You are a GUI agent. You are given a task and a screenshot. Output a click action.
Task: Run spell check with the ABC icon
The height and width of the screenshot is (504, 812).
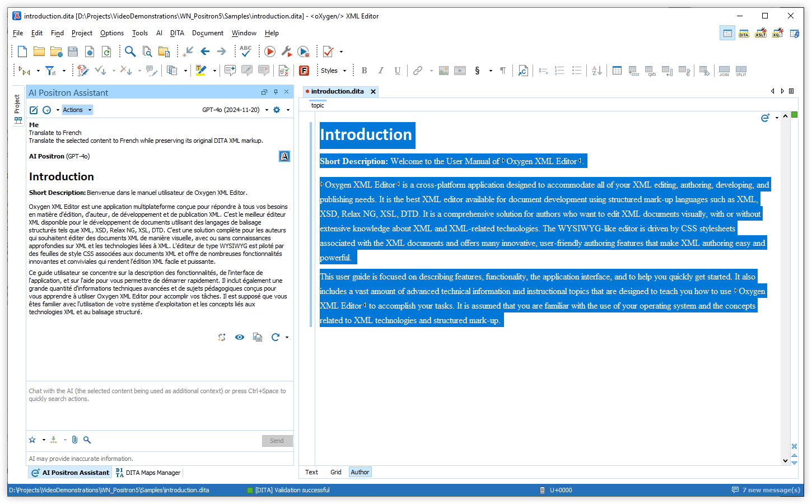point(245,52)
